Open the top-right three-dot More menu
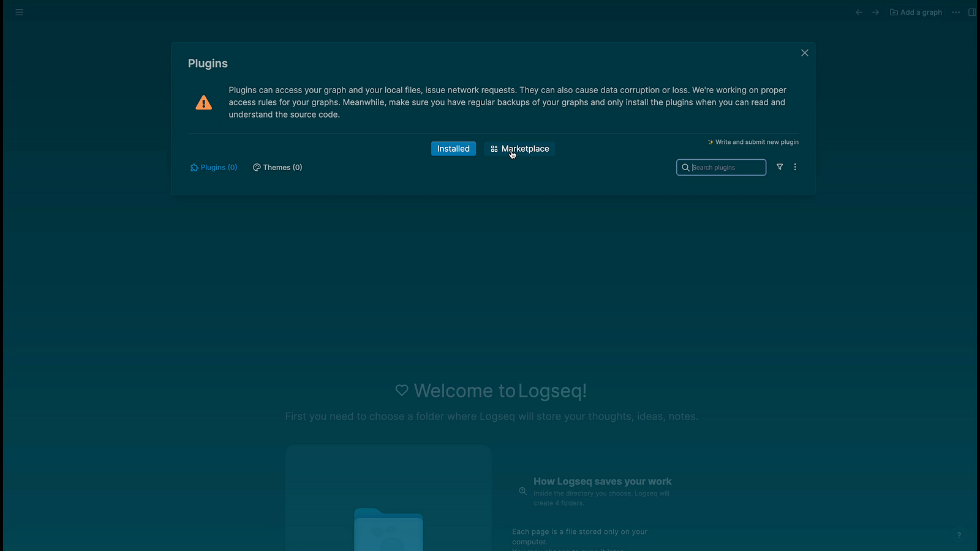This screenshot has height=551, width=980. click(x=956, y=12)
